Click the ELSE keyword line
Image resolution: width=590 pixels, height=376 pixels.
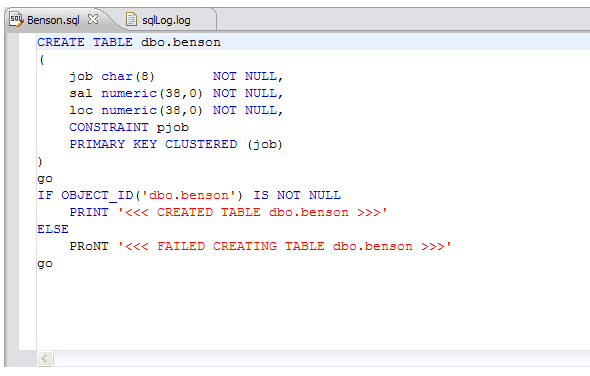(x=53, y=229)
